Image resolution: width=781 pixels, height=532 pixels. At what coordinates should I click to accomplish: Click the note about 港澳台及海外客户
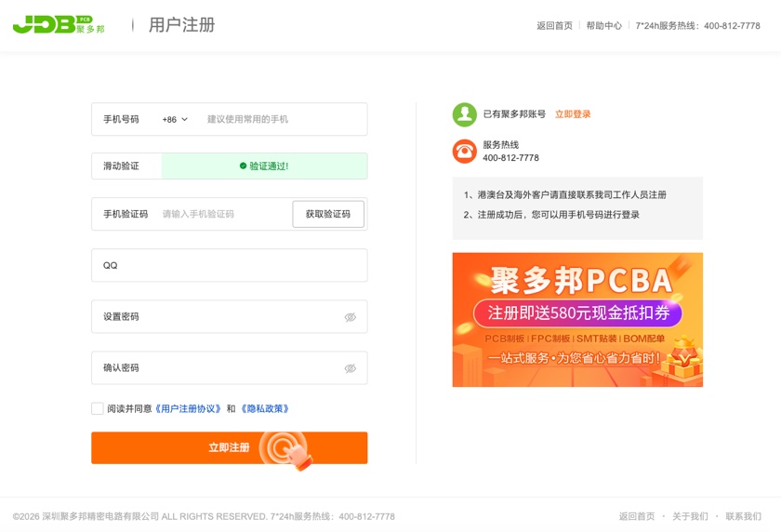click(565, 194)
